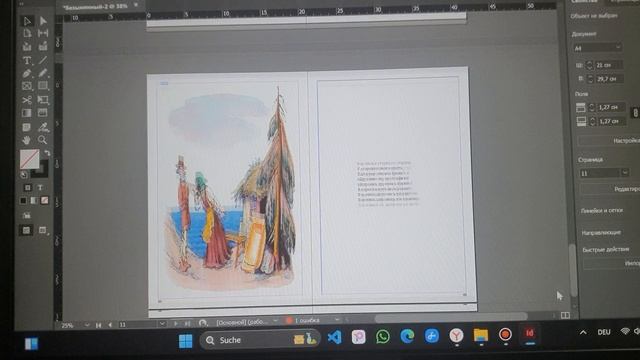
Task: Click the Редактировать page button
Action: pos(611,189)
